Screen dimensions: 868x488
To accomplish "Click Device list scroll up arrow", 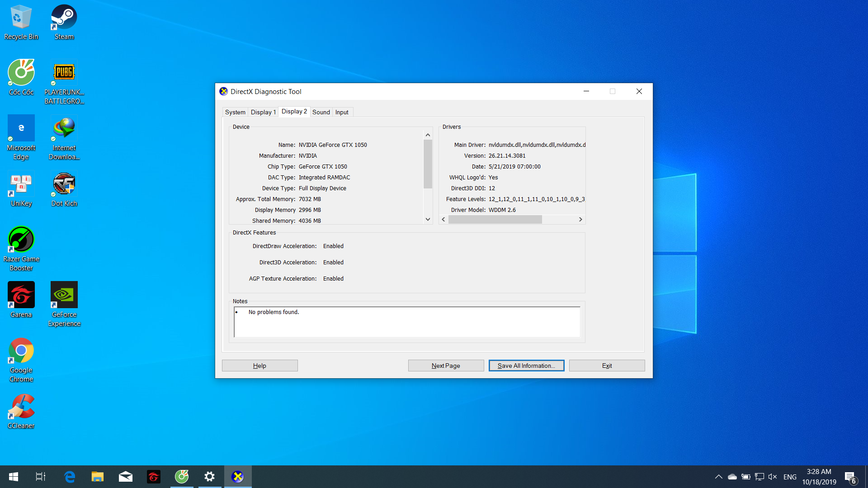I will (x=428, y=135).
